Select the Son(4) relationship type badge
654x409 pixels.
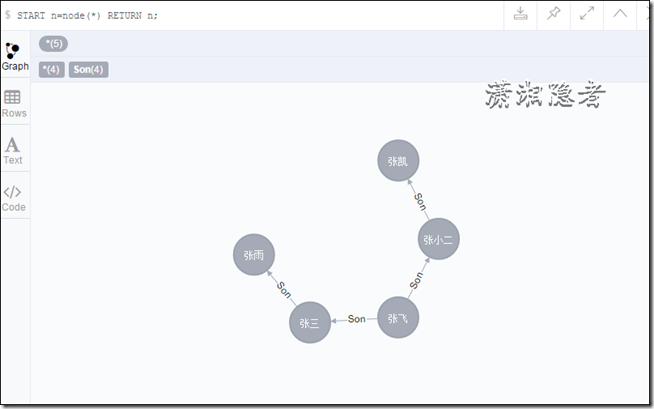[88, 70]
